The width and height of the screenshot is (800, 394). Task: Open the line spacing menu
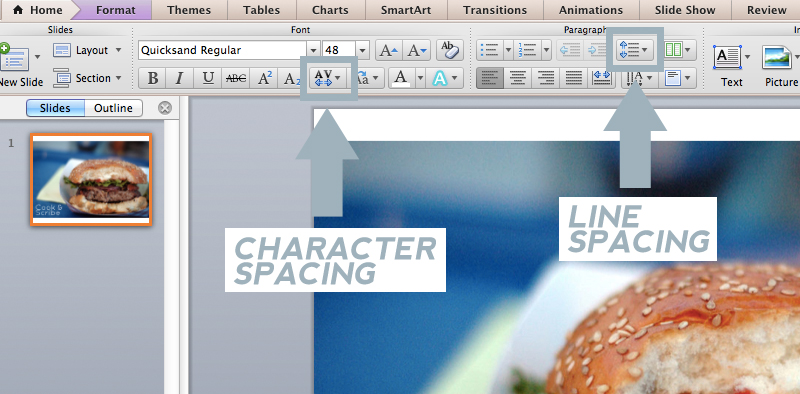pyautogui.click(x=635, y=50)
